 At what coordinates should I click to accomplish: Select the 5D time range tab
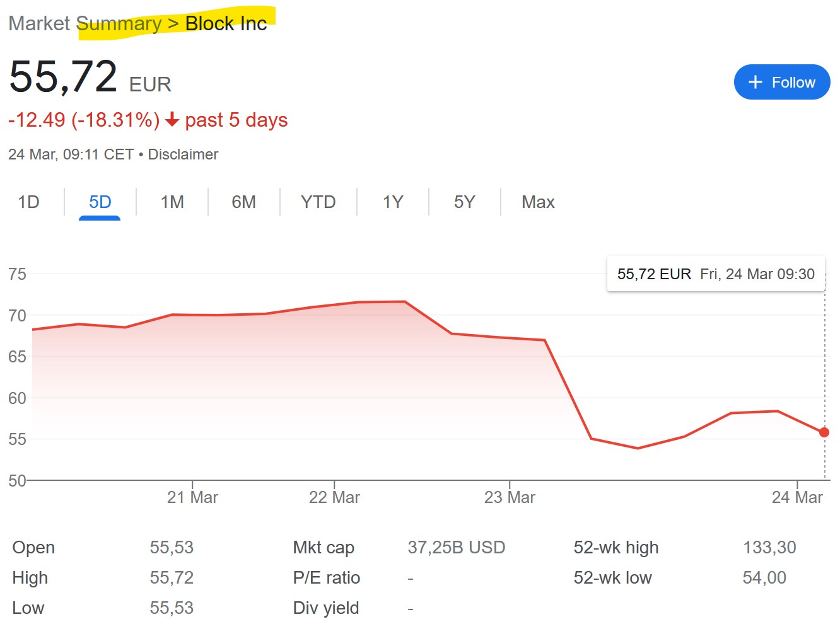click(100, 202)
